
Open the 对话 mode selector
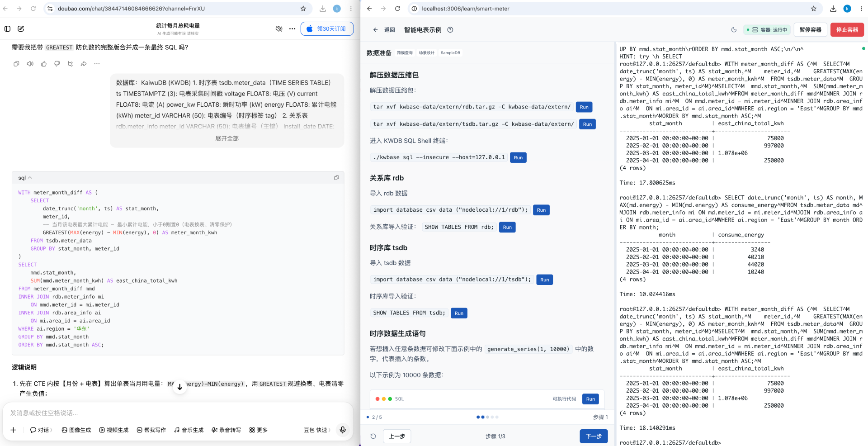tap(41, 430)
